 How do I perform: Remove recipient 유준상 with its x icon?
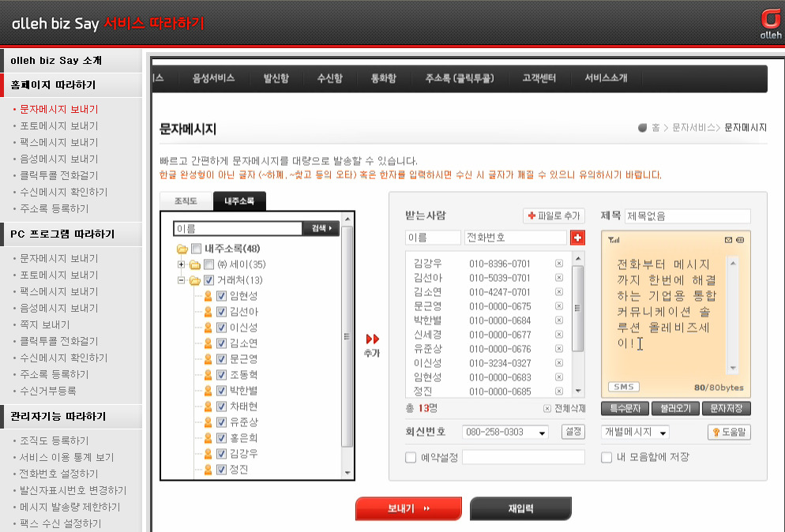[x=559, y=348]
